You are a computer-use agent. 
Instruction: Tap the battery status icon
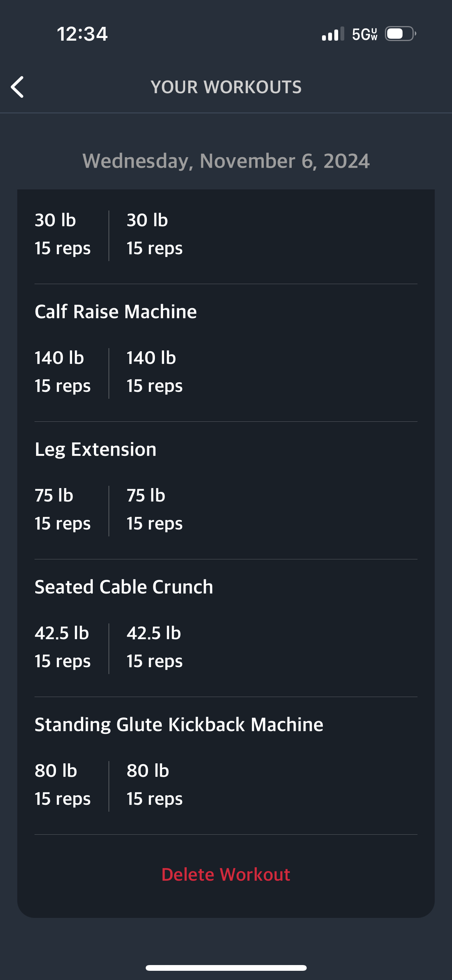coord(401,34)
